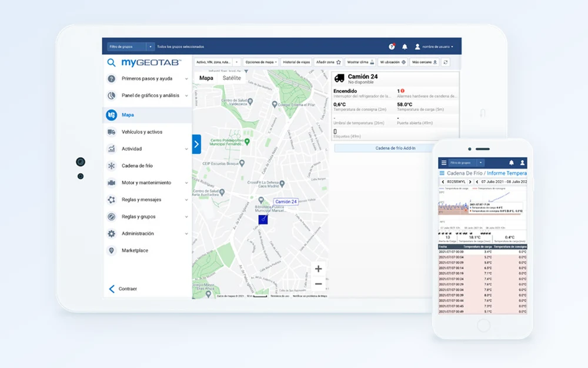
Task: Click the red alarm indicator in the Camión 24 panel
Action: (402, 91)
